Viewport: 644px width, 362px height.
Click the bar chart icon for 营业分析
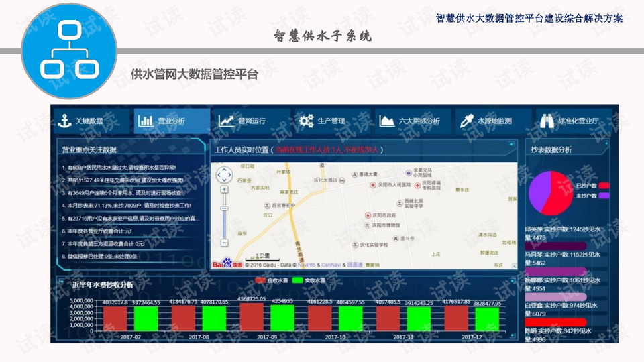146,121
